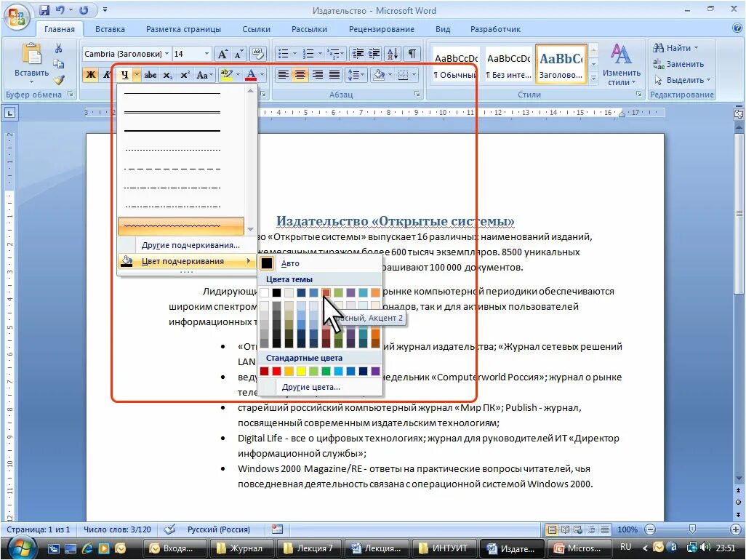Screen dimensions: 746x560
Task: Pick red Accent 2 theme color
Action: pos(326,292)
